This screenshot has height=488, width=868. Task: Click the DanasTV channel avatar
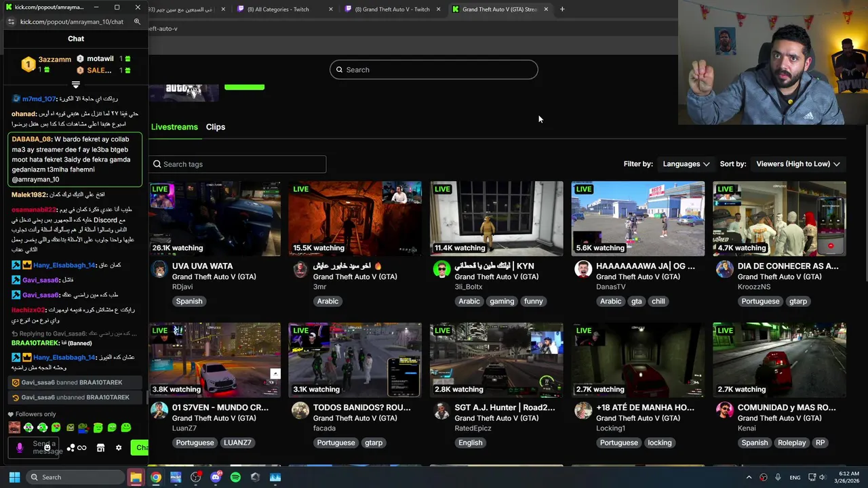(x=583, y=270)
